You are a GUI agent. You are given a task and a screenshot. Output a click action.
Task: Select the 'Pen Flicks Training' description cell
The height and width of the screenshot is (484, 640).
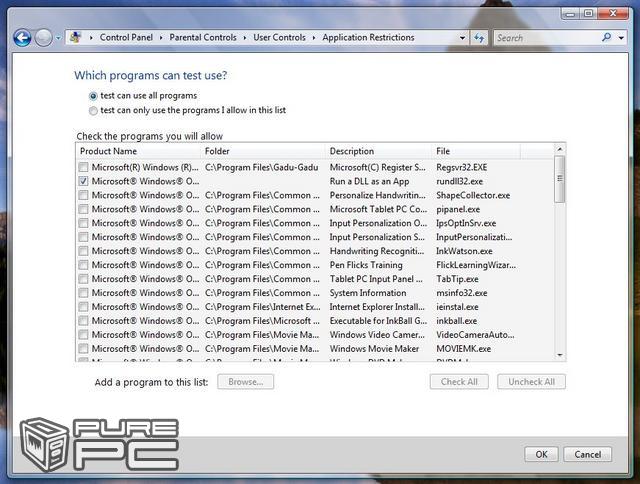coord(366,265)
